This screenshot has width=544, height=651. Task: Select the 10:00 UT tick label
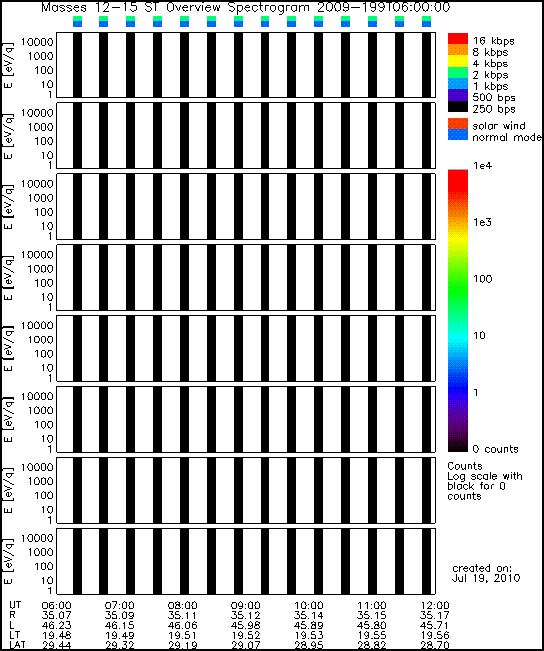(309, 606)
